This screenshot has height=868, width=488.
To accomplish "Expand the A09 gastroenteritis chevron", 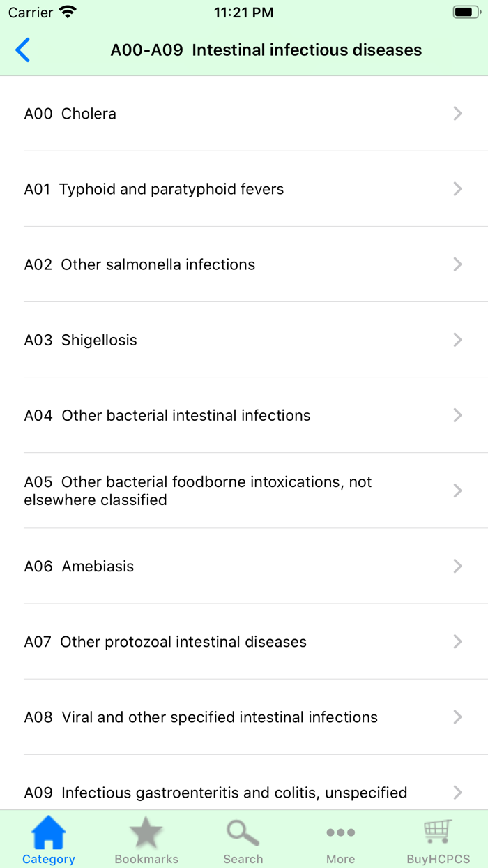I will 457,792.
